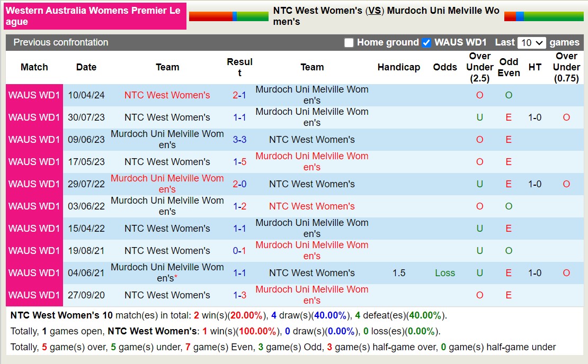
Task: Click the left team color bar
Action: point(229,16)
